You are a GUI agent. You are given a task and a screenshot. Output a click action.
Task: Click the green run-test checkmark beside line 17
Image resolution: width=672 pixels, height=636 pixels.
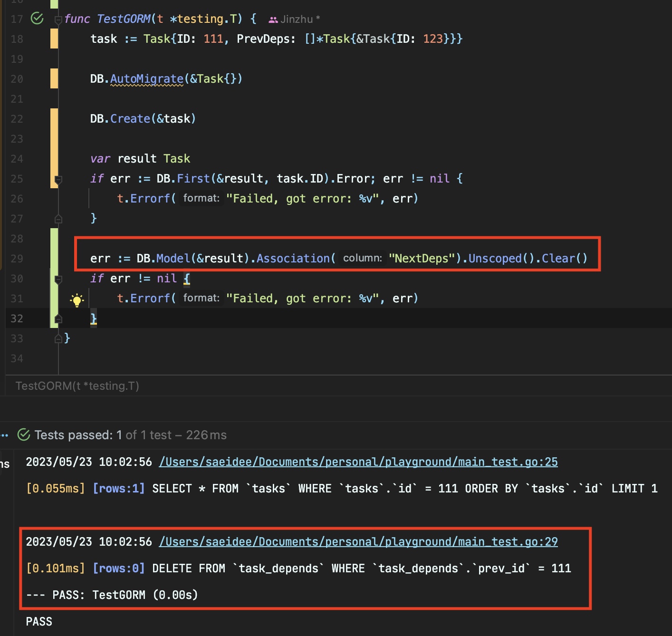point(37,19)
